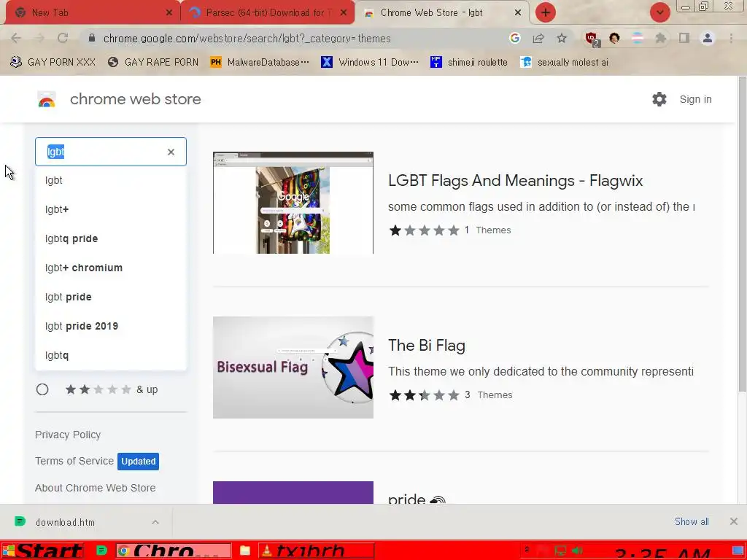
Task: Click the Flagwix theme thumbnail
Action: click(293, 203)
